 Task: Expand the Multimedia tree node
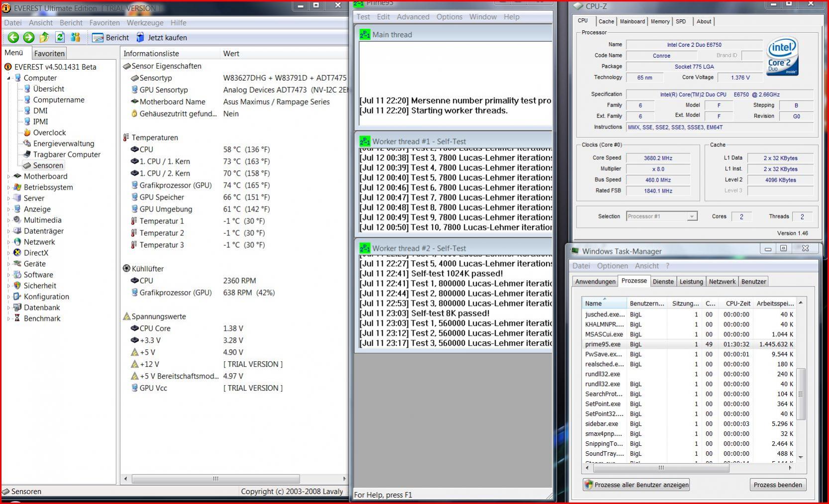pos(8,220)
